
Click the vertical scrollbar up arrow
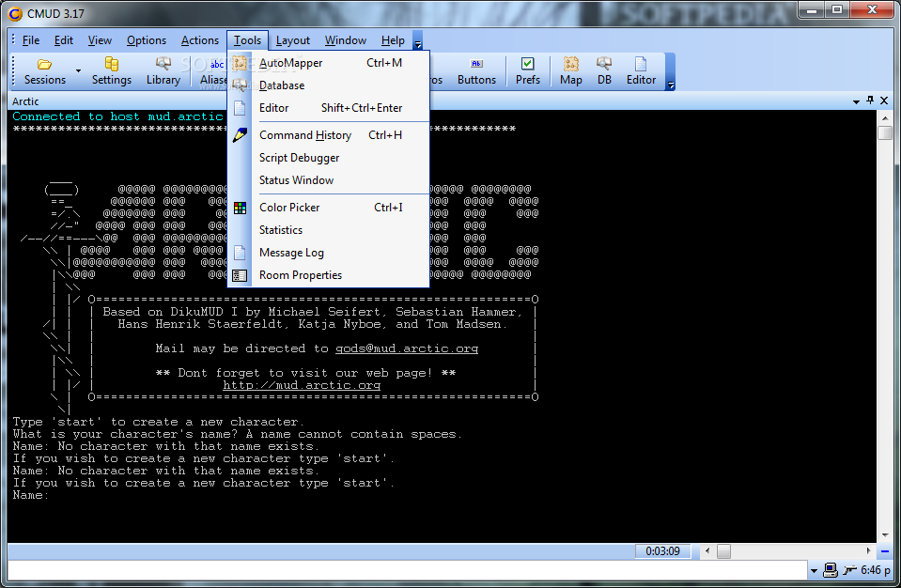(885, 118)
